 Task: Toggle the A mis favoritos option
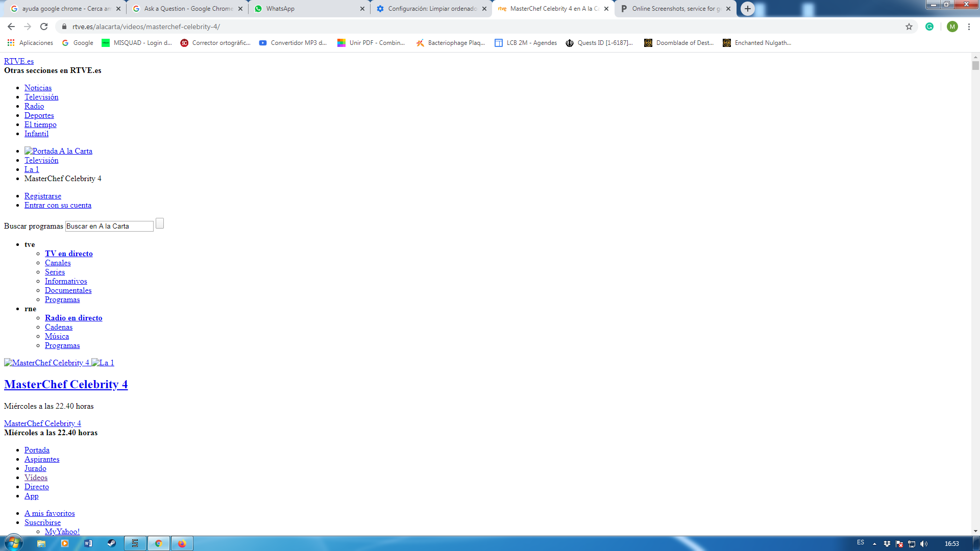coord(49,513)
